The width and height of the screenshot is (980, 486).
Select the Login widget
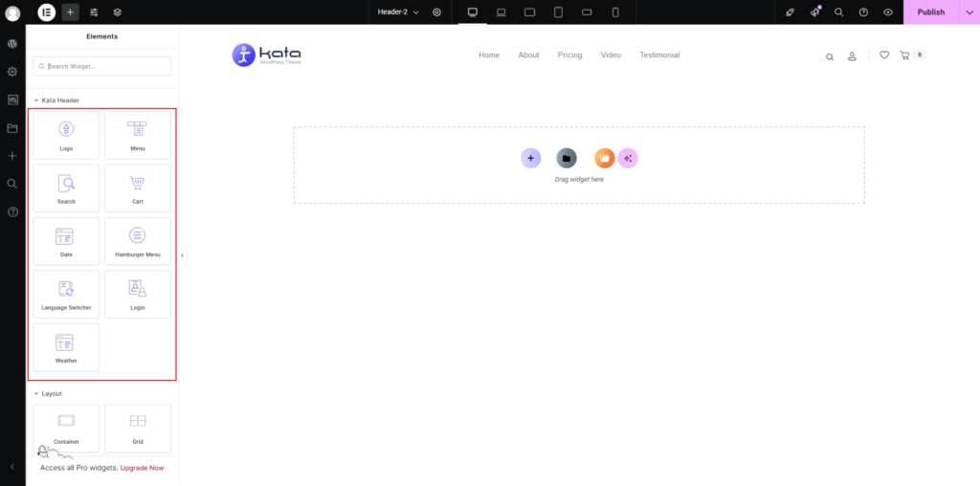138,295
